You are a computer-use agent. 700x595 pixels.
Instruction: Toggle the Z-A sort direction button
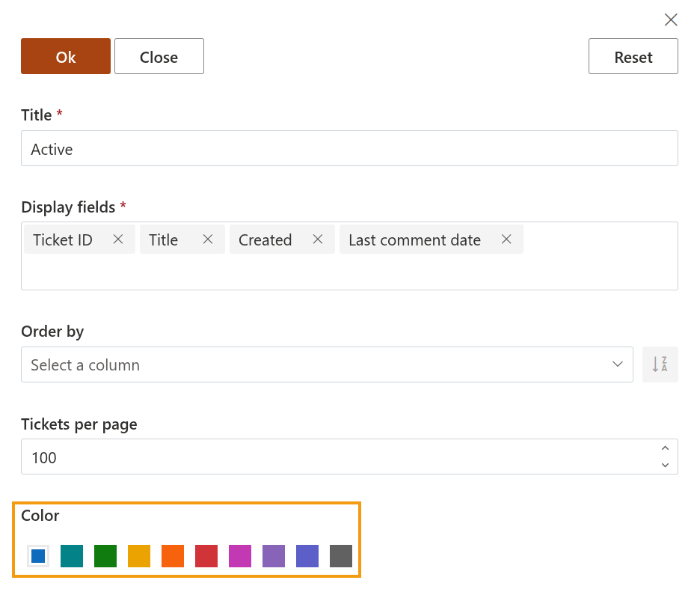pyautogui.click(x=660, y=364)
